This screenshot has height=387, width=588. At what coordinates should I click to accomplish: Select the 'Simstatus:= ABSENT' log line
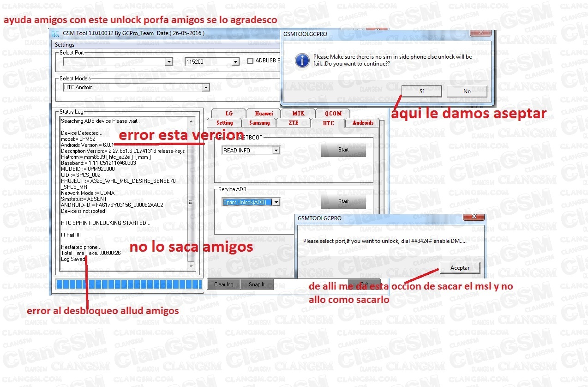click(x=84, y=199)
